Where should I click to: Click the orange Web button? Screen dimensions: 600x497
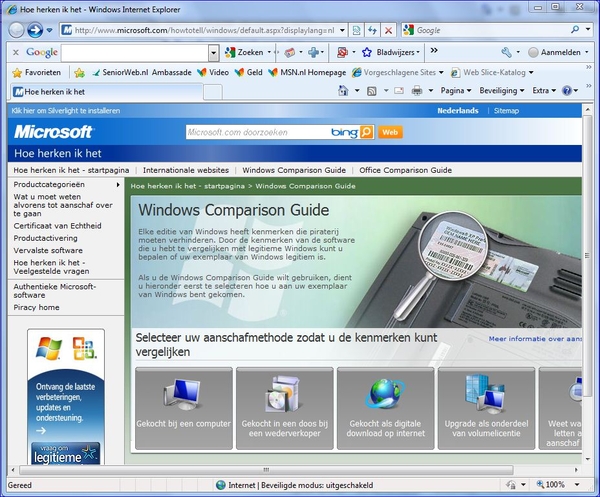pos(390,132)
